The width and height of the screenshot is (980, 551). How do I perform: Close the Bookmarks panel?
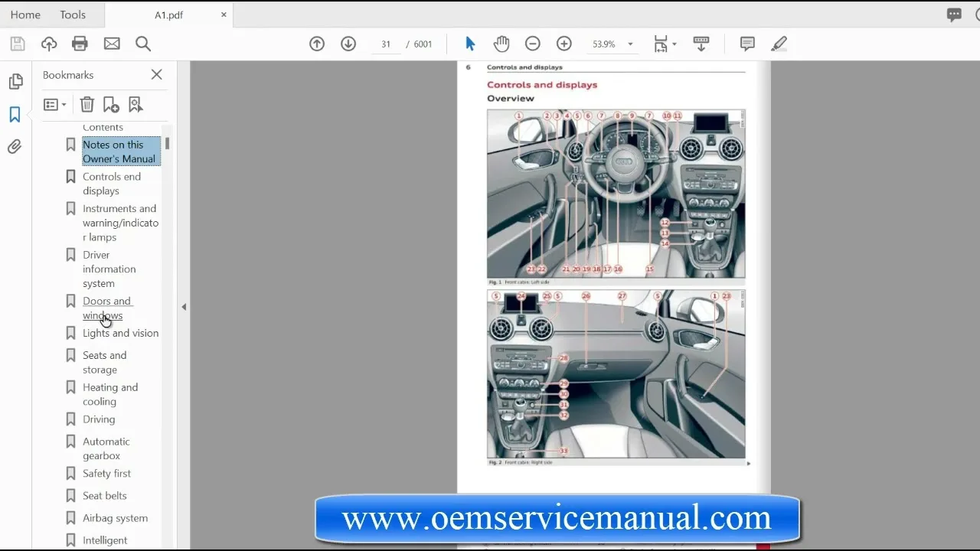156,74
